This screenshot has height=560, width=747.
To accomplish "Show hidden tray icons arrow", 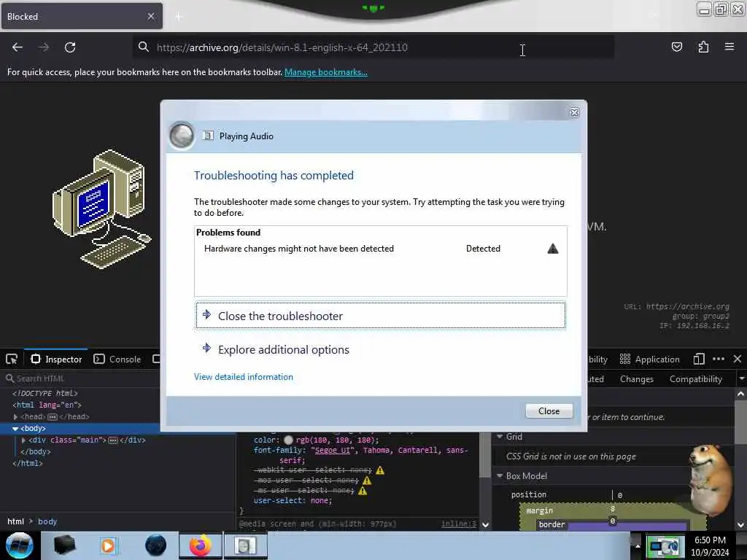I will (638, 545).
